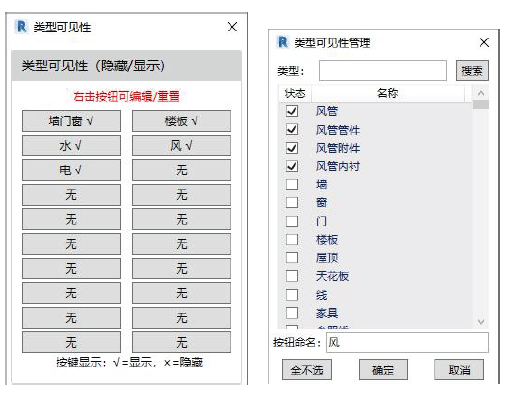This screenshot has height=394, width=514.
Task: Select the 风管内衬 row name
Action: click(338, 166)
